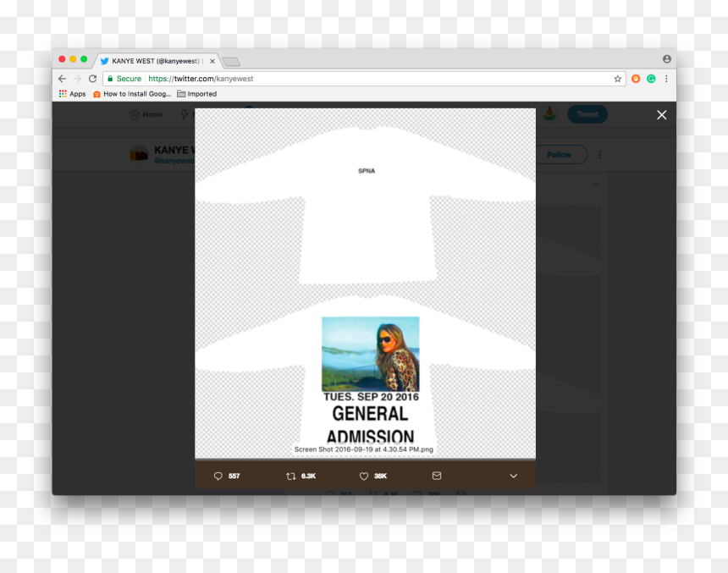Open the Chrome user profile icon
This screenshot has height=573, width=728.
(x=667, y=59)
